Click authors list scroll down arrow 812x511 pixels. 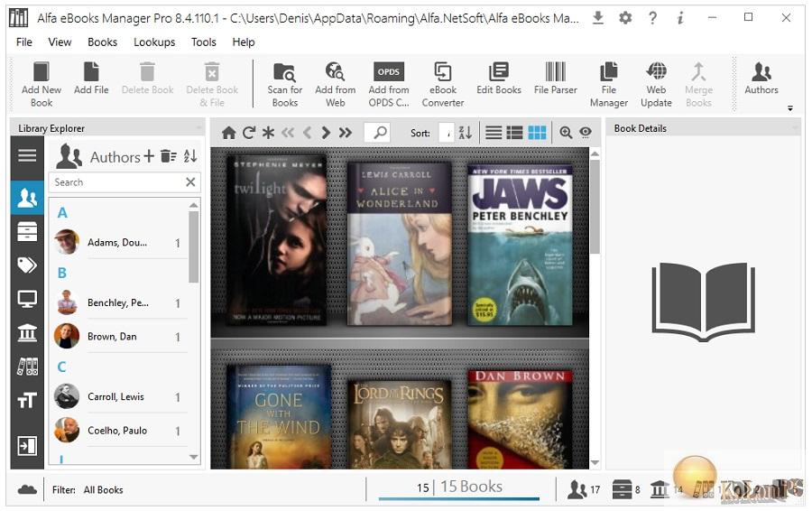pyautogui.click(x=194, y=457)
